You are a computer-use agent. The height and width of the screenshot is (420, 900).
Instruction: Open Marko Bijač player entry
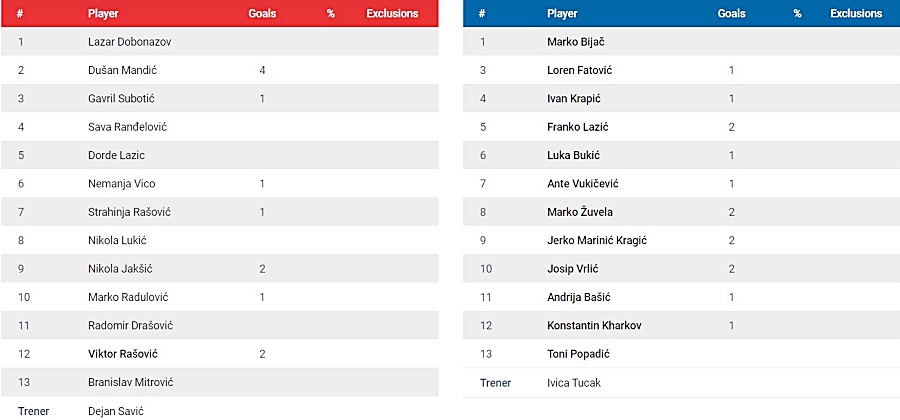pos(576,42)
